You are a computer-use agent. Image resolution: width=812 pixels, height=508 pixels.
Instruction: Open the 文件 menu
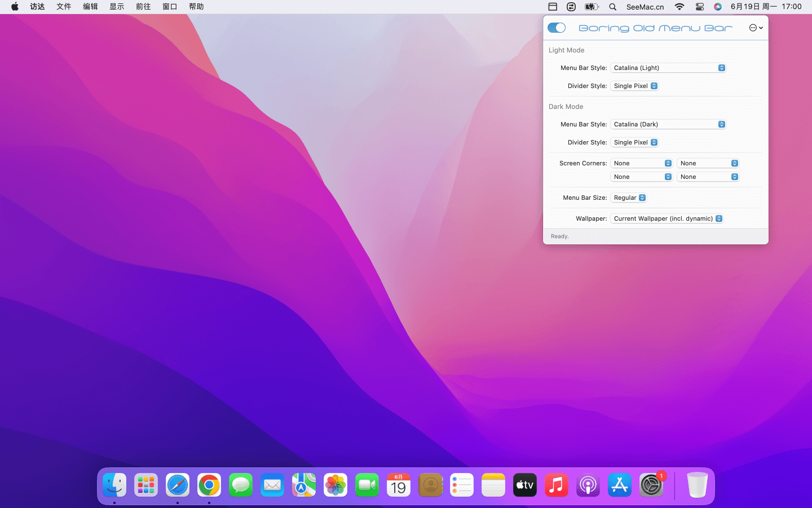[x=64, y=7]
